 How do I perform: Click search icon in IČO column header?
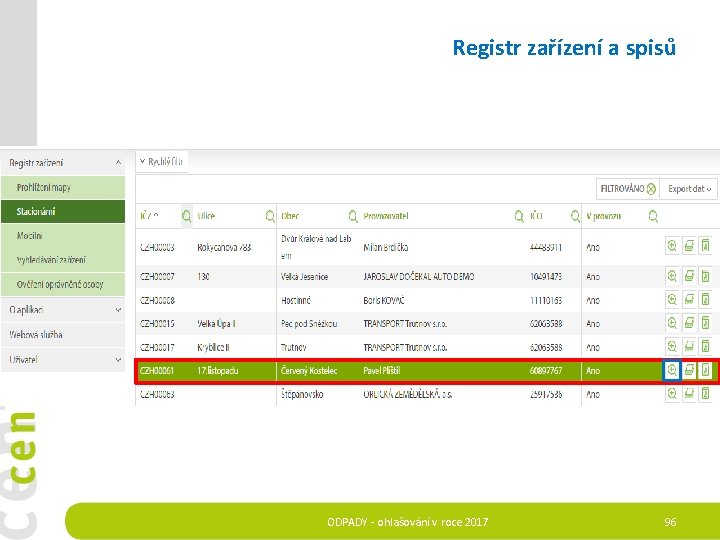(575, 216)
